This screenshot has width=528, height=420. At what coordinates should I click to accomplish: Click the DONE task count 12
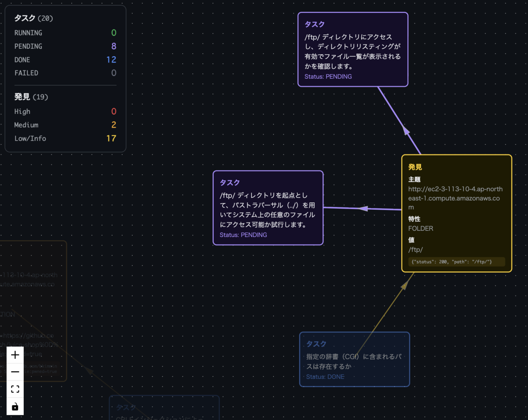[x=111, y=60]
